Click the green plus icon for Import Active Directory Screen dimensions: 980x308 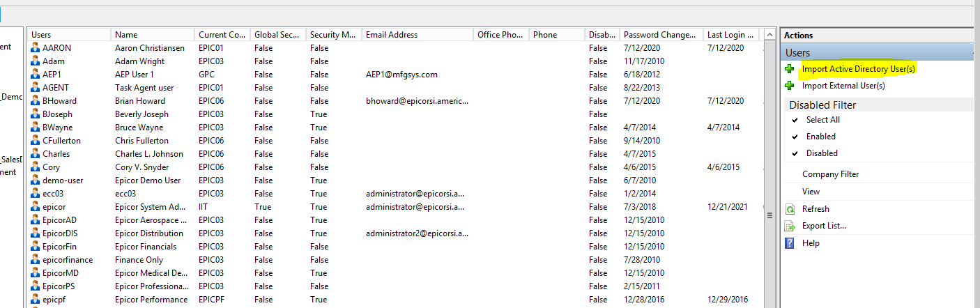tap(790, 69)
